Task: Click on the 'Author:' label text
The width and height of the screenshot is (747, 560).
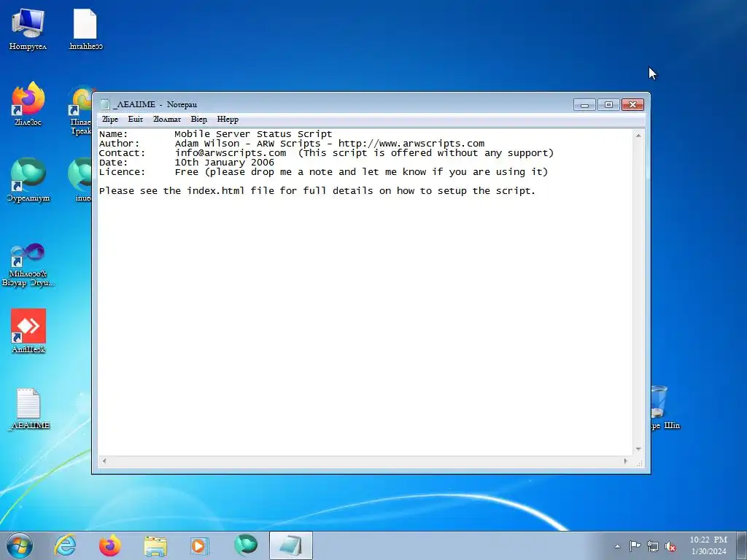Action: [x=119, y=144]
